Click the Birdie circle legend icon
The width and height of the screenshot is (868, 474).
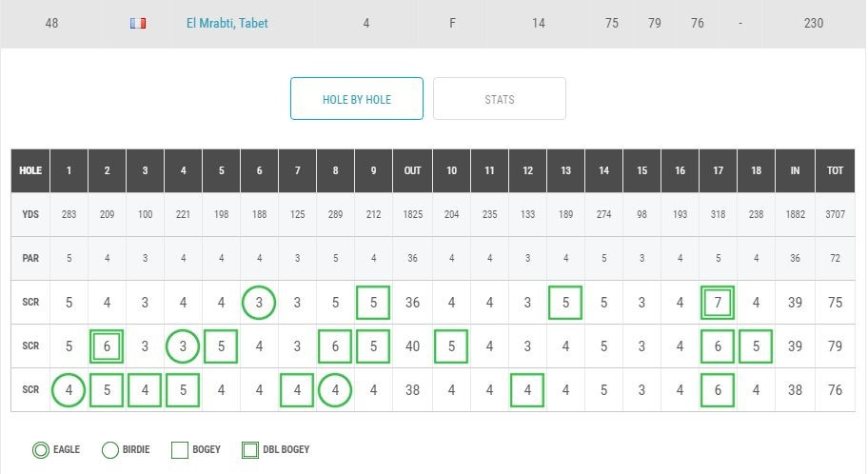[x=110, y=449]
